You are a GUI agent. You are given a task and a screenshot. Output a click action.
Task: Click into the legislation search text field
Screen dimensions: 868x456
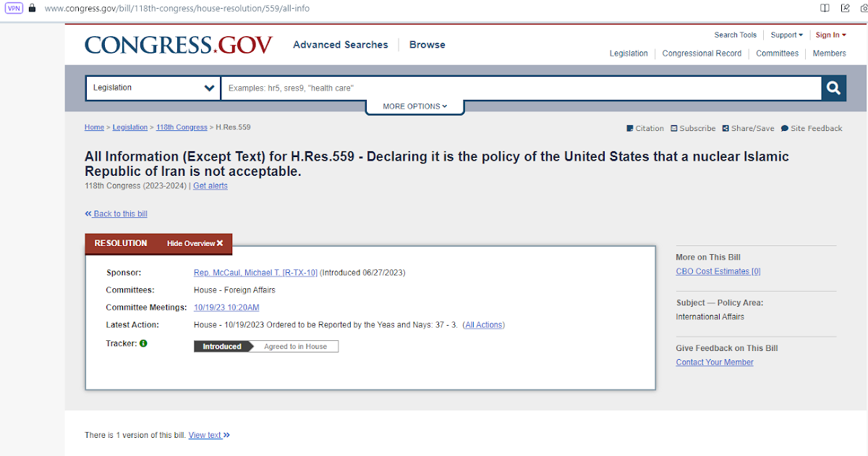(x=521, y=88)
